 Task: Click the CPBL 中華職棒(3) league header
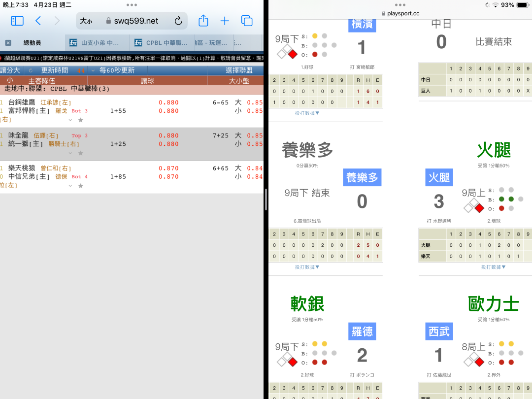point(132,89)
